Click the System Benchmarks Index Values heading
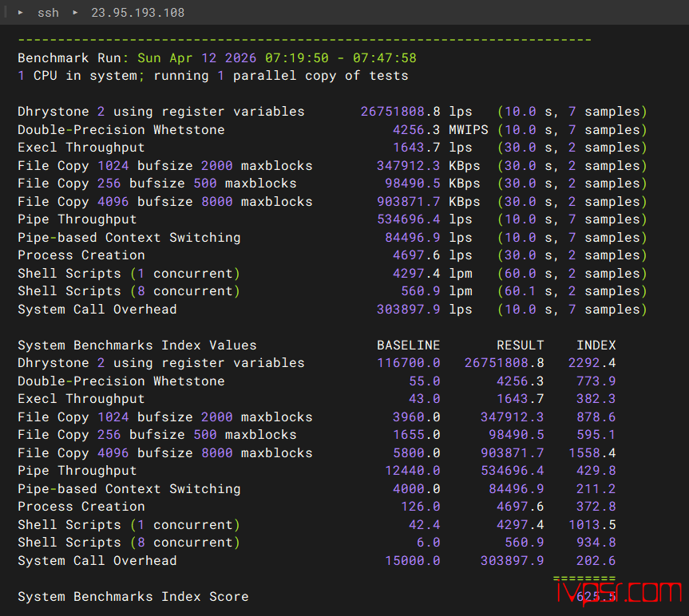689x616 pixels. 137,346
